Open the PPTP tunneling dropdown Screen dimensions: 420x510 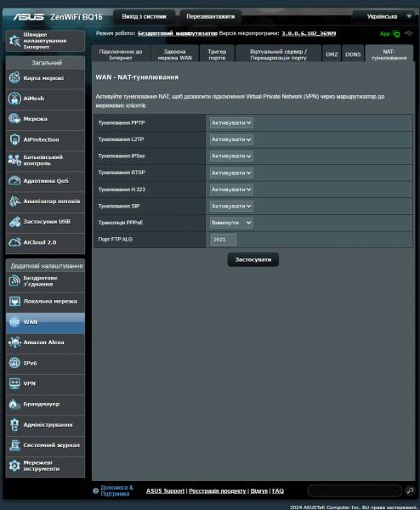coord(231,122)
